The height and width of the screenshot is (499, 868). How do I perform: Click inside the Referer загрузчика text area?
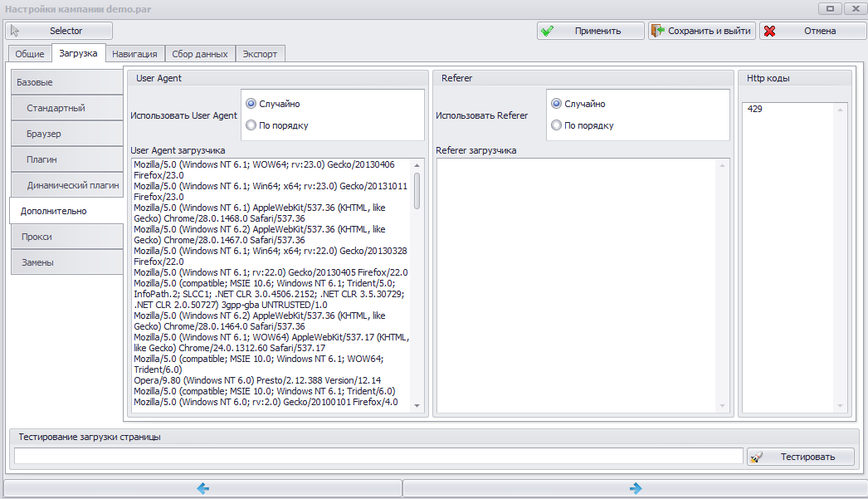(x=577, y=286)
